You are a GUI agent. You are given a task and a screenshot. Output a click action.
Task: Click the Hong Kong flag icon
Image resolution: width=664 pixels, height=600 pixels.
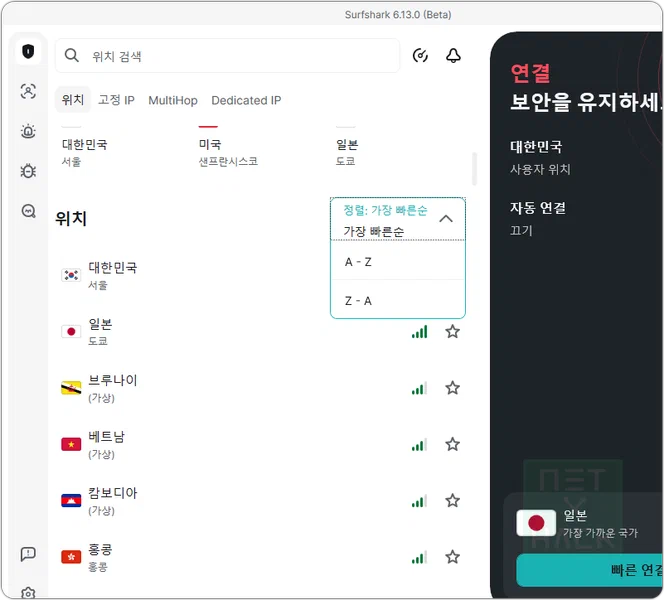click(71, 557)
